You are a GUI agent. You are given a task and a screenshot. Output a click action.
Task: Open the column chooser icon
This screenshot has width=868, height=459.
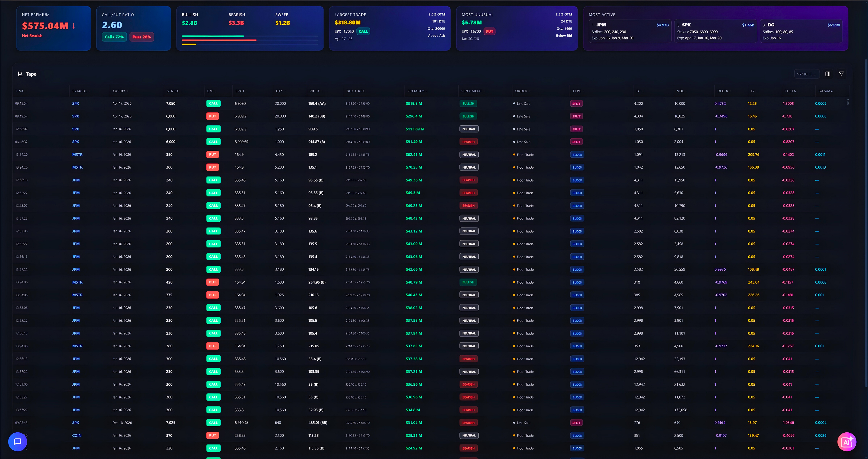(x=828, y=74)
